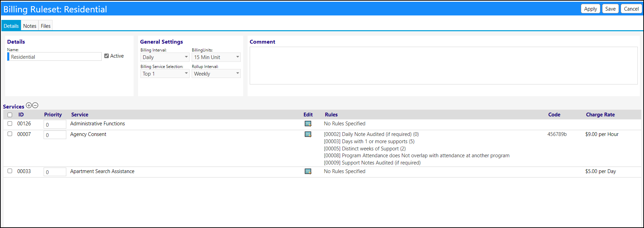This screenshot has width=644, height=228.
Task: Switch to the Details tab
Action: coord(11,26)
